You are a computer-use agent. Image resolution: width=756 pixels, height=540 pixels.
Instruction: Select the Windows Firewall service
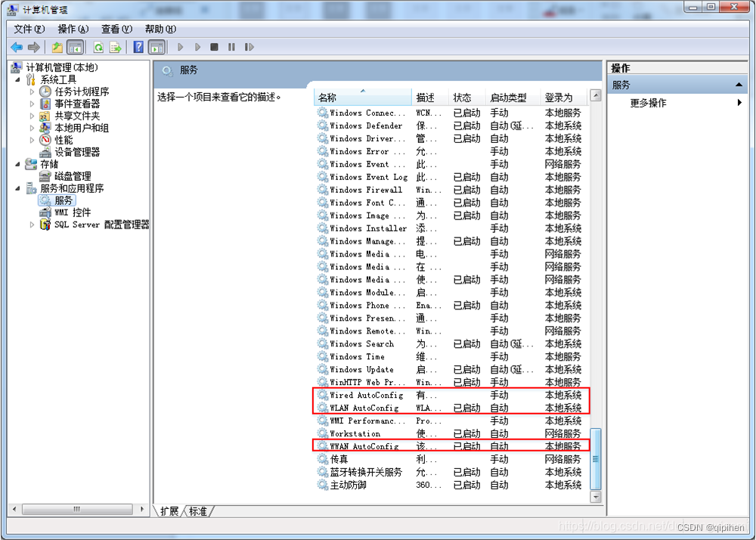coord(451,190)
